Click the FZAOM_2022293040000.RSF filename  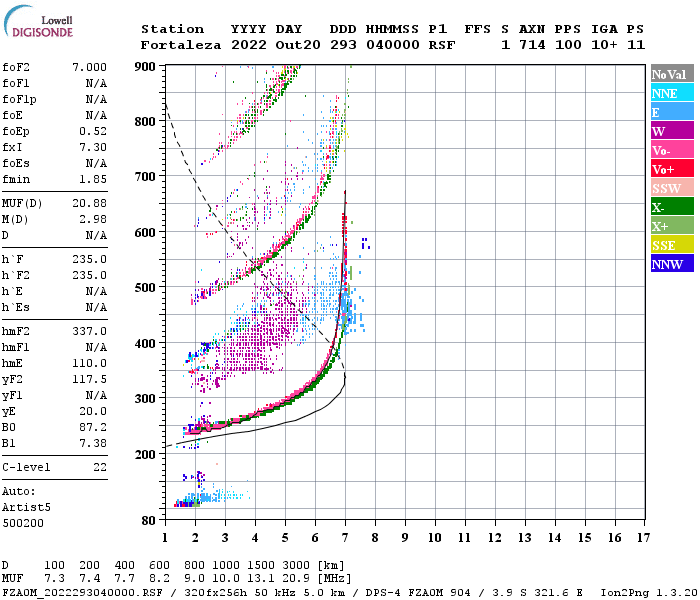[82, 592]
